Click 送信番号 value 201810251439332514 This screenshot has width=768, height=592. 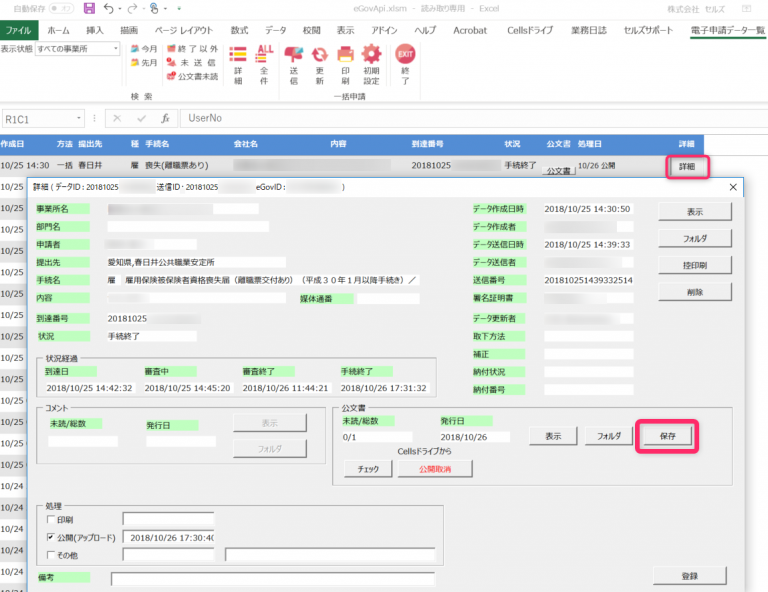588,280
